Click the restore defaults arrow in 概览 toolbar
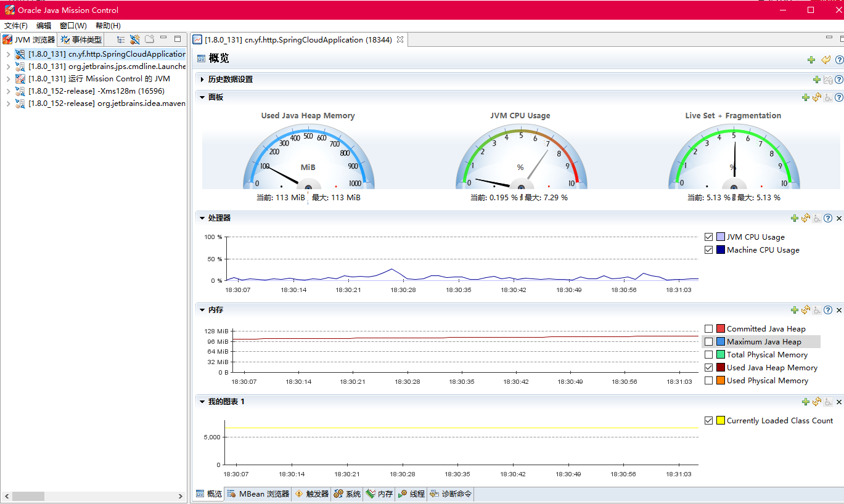This screenshot has width=844, height=504. coord(826,60)
